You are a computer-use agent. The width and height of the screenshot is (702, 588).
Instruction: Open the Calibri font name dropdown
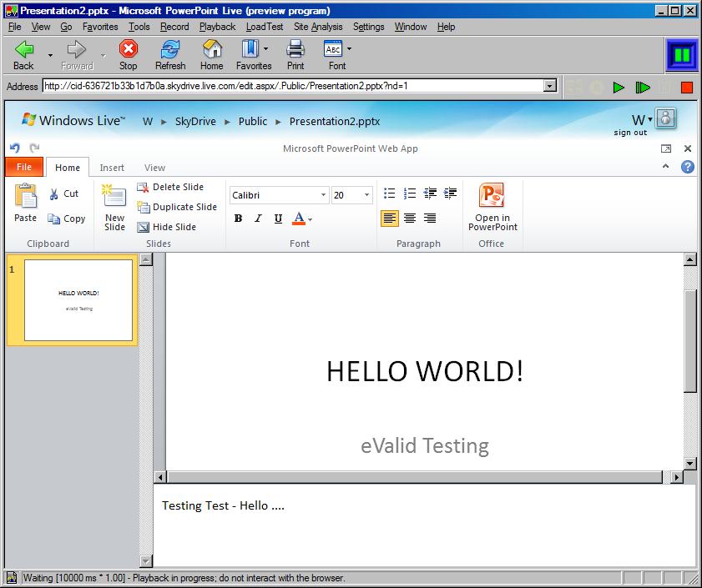point(323,195)
